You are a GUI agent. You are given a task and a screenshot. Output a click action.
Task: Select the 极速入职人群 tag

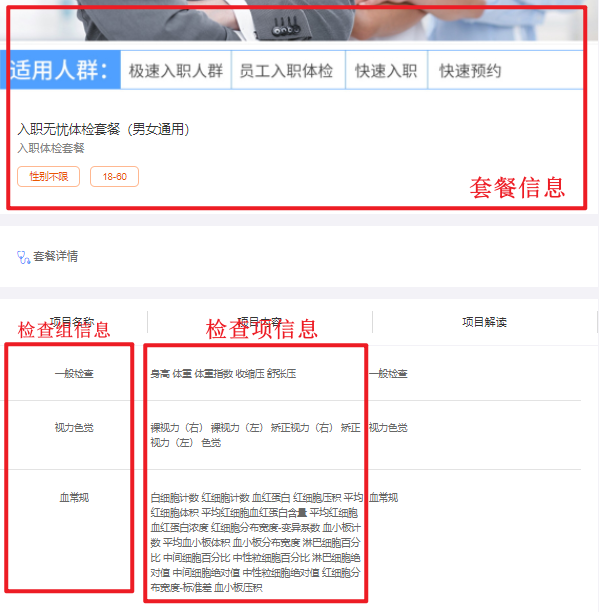tap(176, 71)
